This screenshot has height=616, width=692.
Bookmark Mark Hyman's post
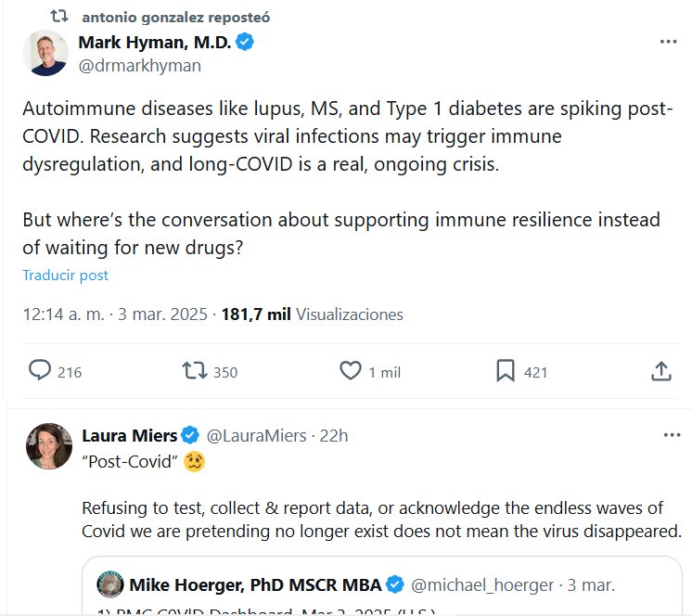pyautogui.click(x=505, y=371)
